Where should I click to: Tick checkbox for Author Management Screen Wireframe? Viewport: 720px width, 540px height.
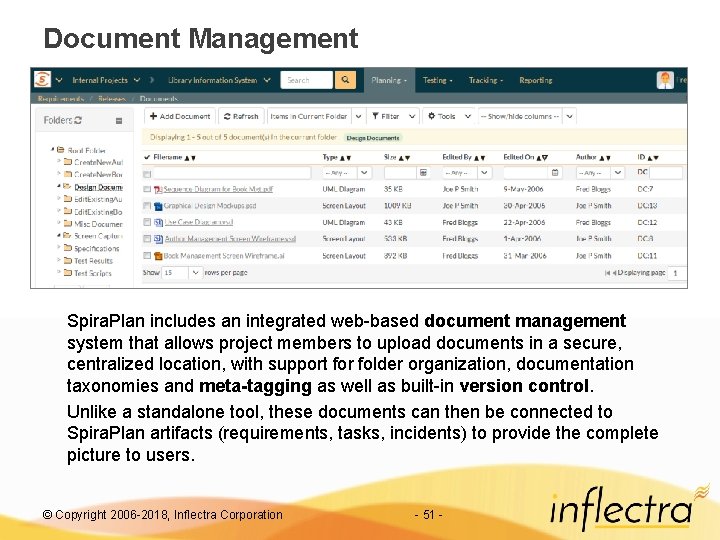[x=147, y=239]
